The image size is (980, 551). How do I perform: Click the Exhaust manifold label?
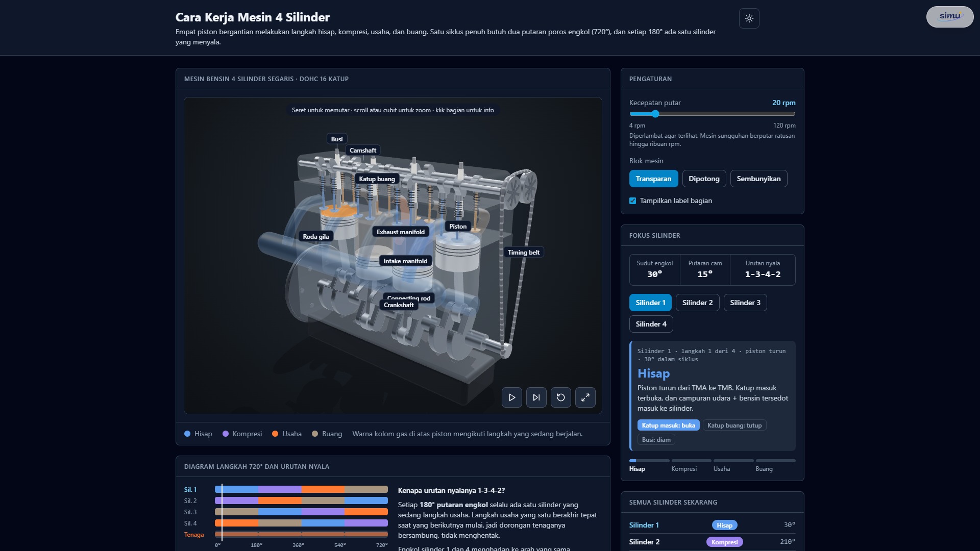401,232
